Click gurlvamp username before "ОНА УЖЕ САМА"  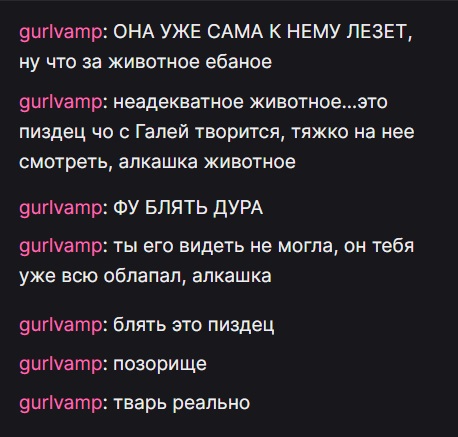click(61, 33)
